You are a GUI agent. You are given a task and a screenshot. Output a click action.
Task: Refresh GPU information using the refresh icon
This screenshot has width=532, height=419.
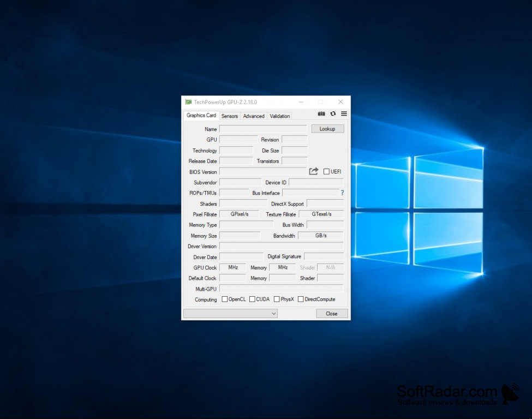click(x=333, y=113)
